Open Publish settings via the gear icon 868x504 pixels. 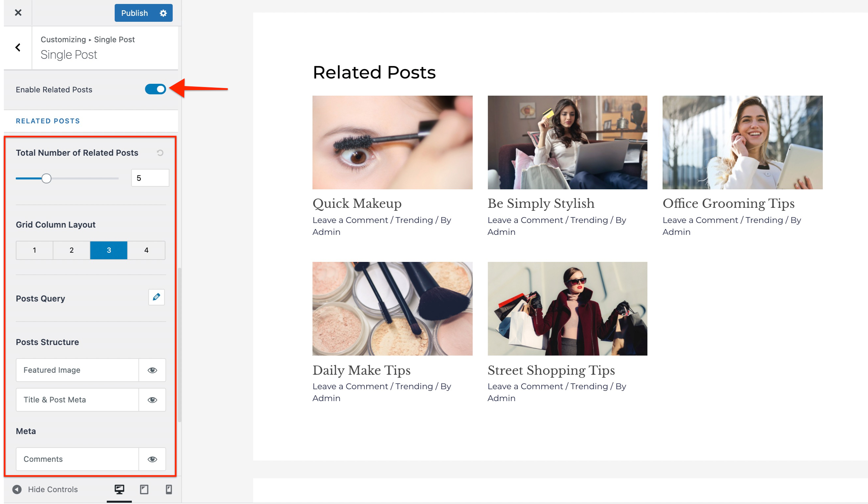coord(163,13)
